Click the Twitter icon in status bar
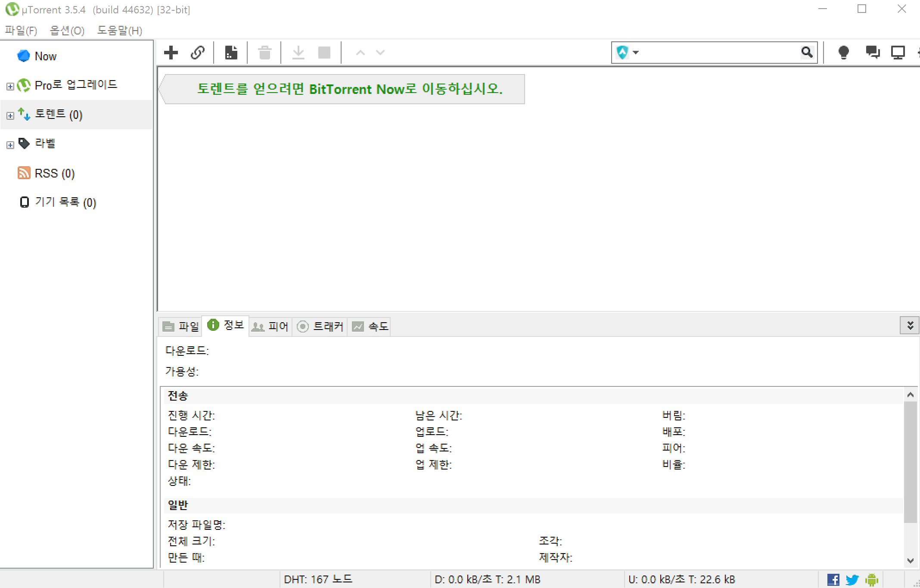920x588 pixels. tap(852, 580)
